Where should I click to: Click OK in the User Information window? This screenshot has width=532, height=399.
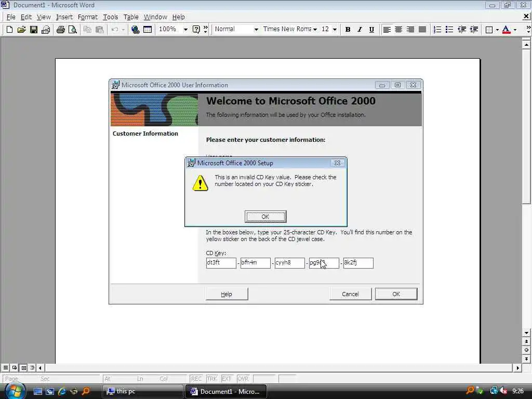396,294
